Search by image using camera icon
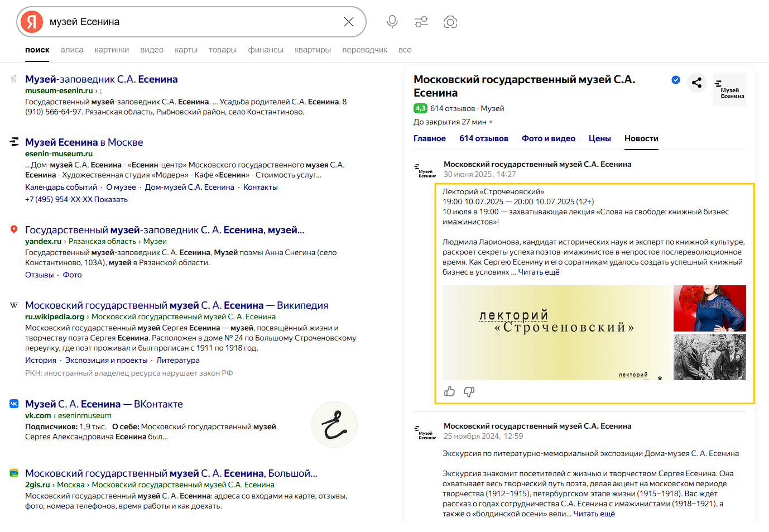This screenshot has height=532, width=769. [450, 22]
